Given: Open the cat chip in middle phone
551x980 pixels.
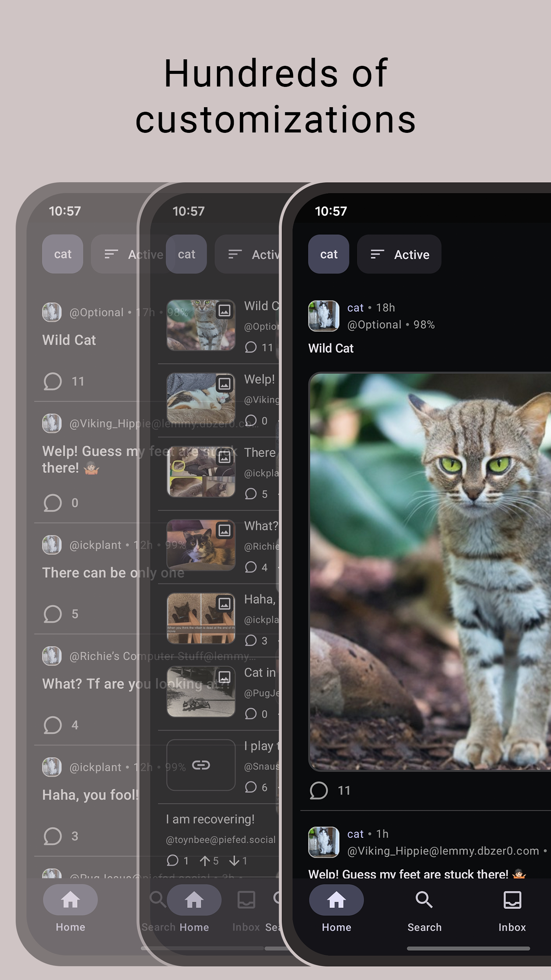Looking at the screenshot, I should click(x=186, y=254).
